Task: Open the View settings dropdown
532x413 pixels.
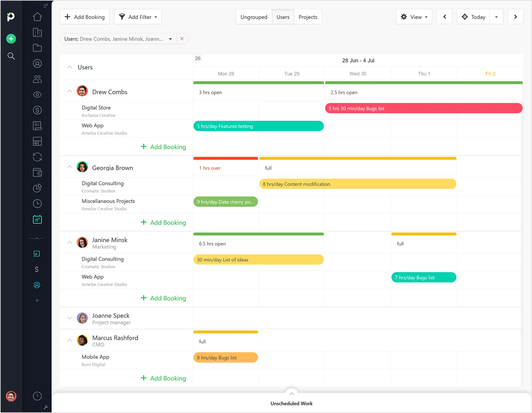Action: 414,17
